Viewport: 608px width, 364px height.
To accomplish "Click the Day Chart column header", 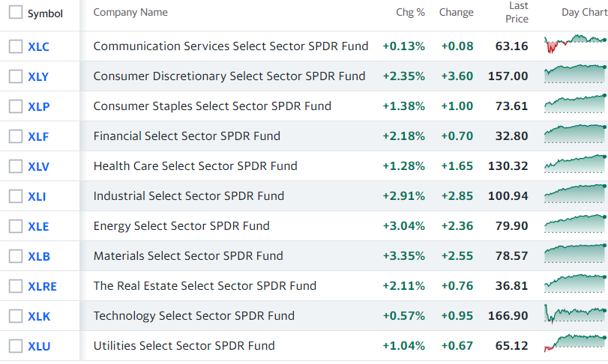I will coord(584,13).
